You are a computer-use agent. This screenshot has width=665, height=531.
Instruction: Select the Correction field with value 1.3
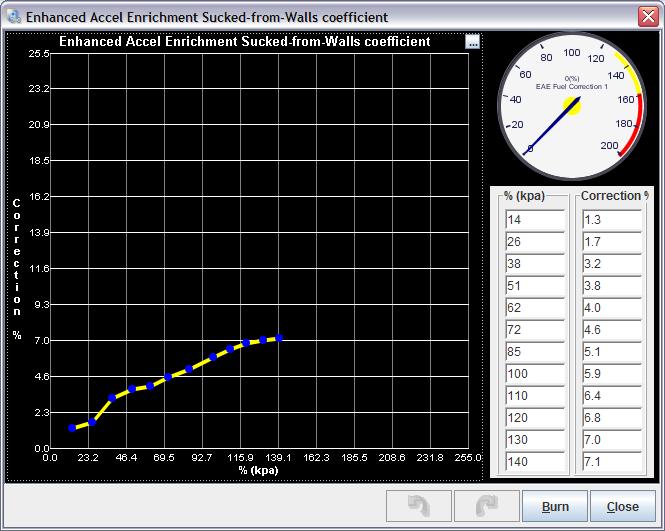pos(612,220)
